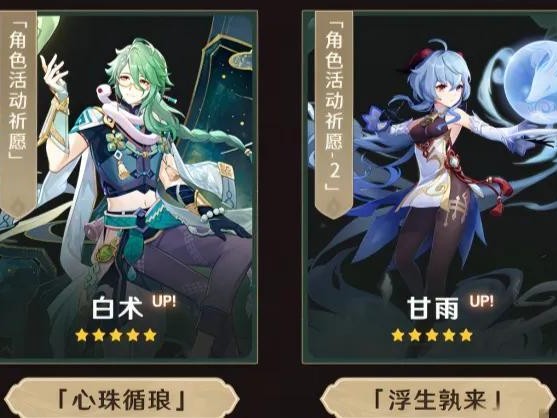Click the 心珠循琅 banner name button
The height and width of the screenshot is (418, 557).
point(121,400)
